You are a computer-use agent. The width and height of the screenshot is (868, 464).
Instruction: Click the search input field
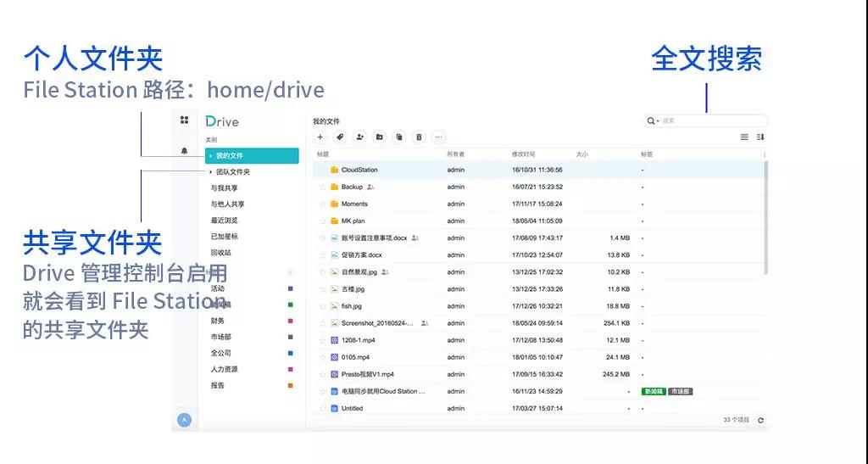[x=712, y=120]
